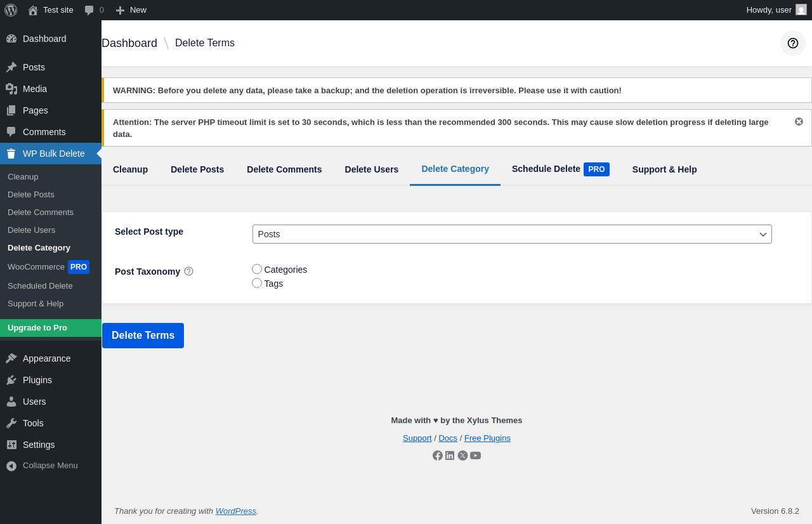Screen dimensions: 812x524
Task: Dismiss the PHP timeout attention notice
Action: click(x=799, y=121)
